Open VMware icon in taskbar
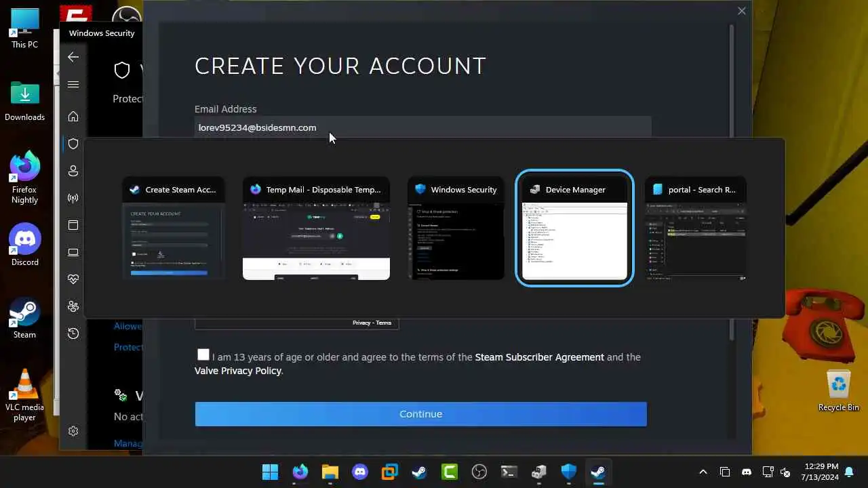 (389, 472)
